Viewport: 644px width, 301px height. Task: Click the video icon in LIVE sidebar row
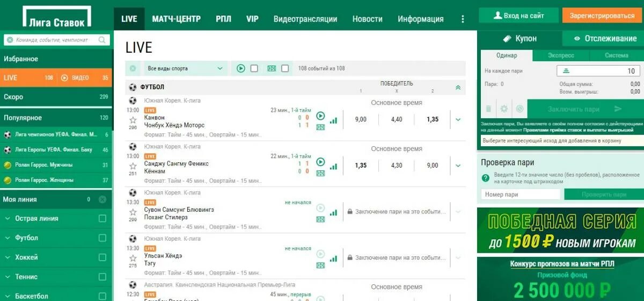(65, 77)
